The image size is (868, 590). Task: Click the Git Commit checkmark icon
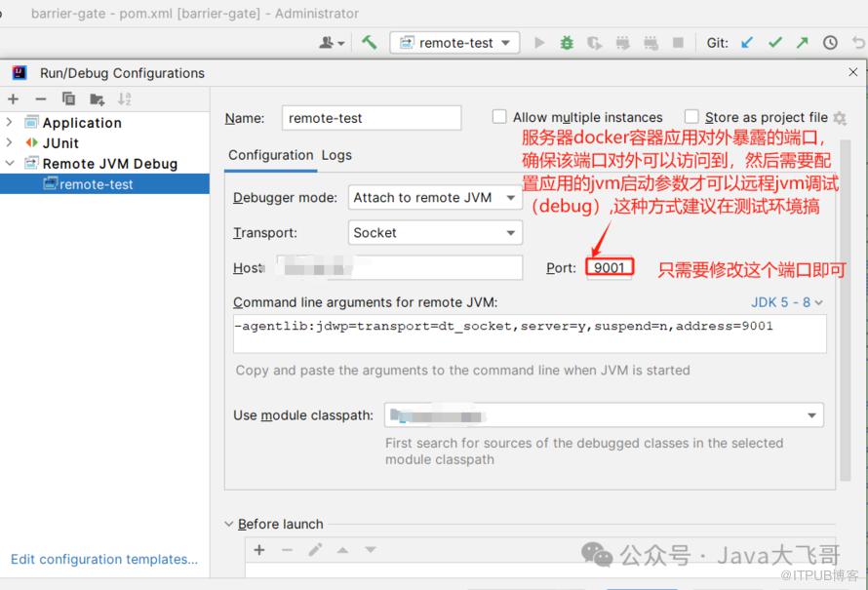point(775,43)
